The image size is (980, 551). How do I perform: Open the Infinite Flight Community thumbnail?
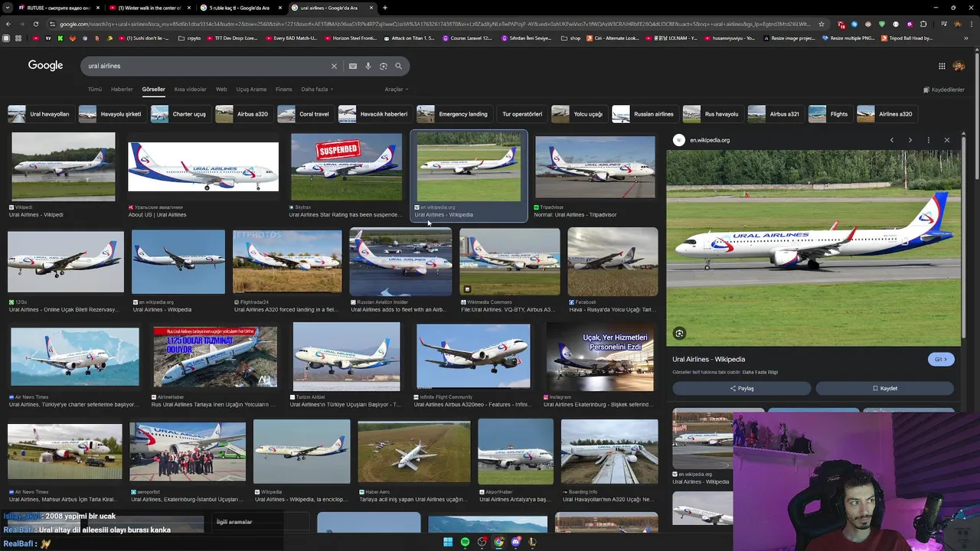[x=473, y=357]
